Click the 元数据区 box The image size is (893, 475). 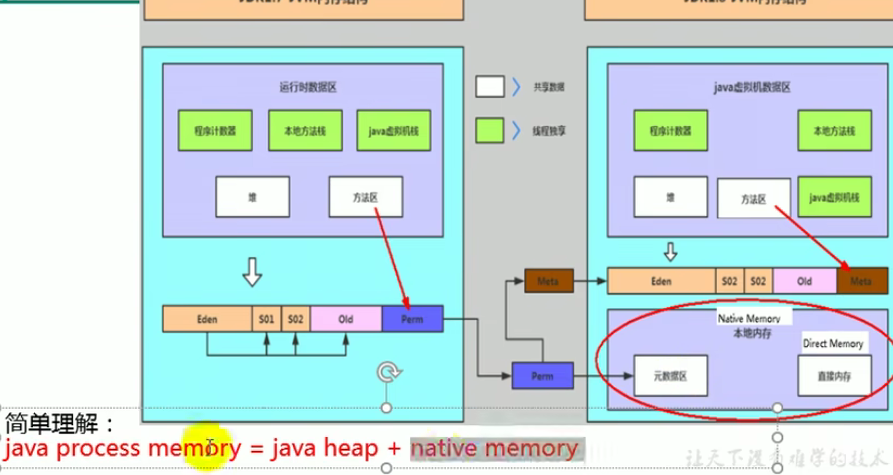[671, 376]
